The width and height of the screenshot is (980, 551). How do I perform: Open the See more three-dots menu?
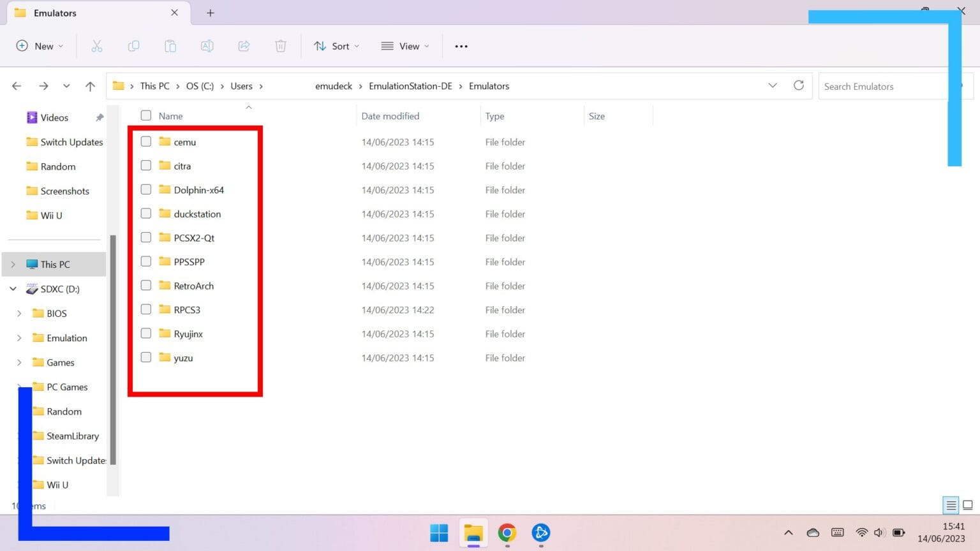coord(461,46)
